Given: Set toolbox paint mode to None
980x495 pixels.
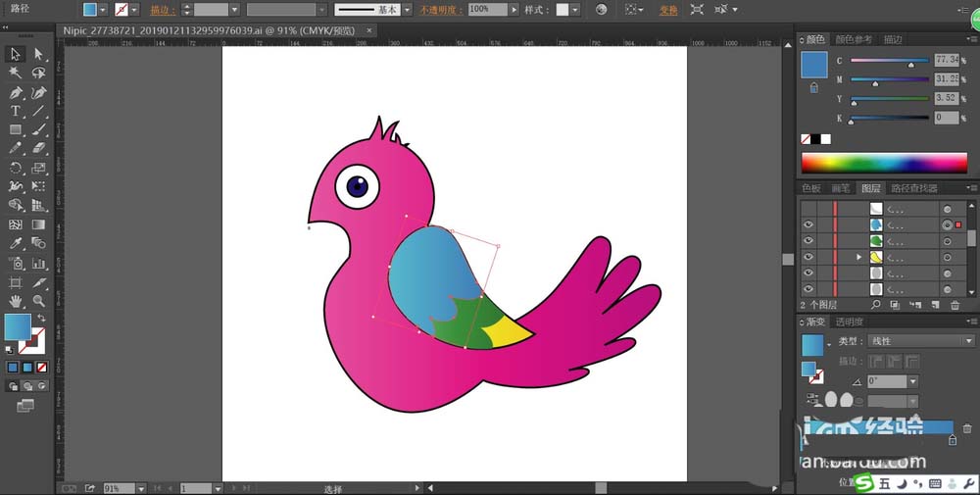Looking at the screenshot, I should tap(42, 368).
